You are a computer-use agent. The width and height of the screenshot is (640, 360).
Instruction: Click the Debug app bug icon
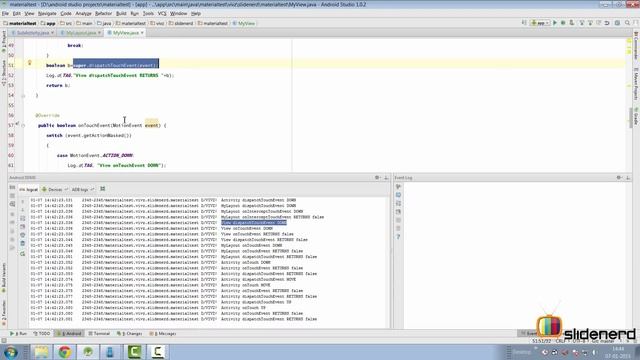coord(563,23)
